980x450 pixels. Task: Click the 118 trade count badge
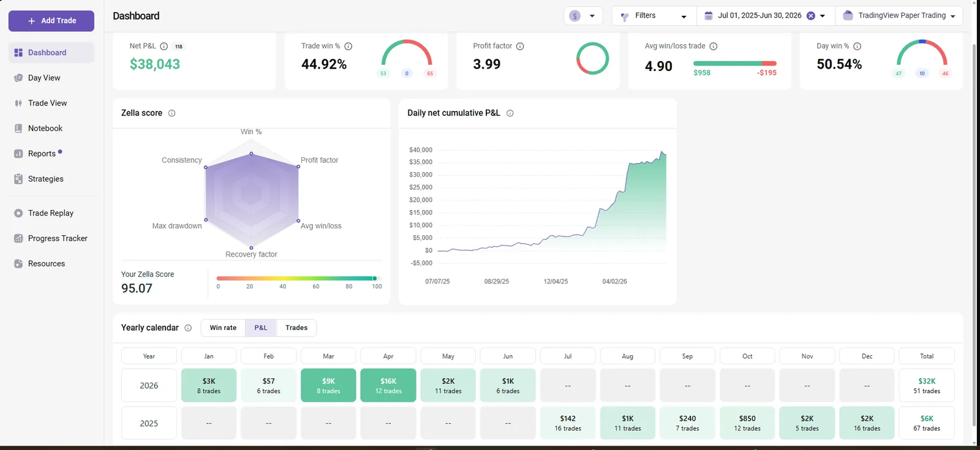point(178,47)
